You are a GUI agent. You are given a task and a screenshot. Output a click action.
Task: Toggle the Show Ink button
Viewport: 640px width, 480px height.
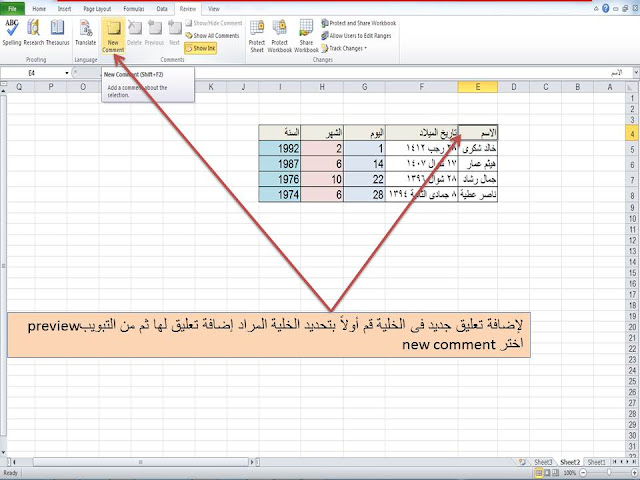coord(200,48)
